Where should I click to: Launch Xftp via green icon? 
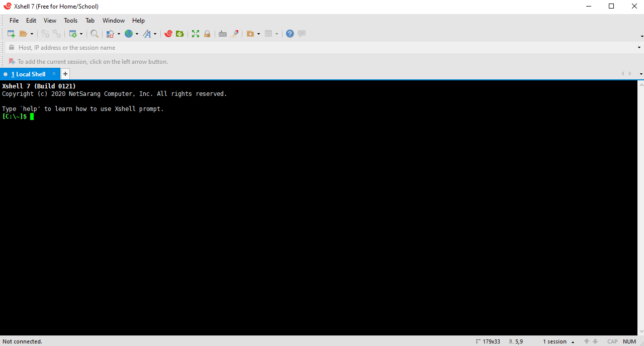pos(180,34)
